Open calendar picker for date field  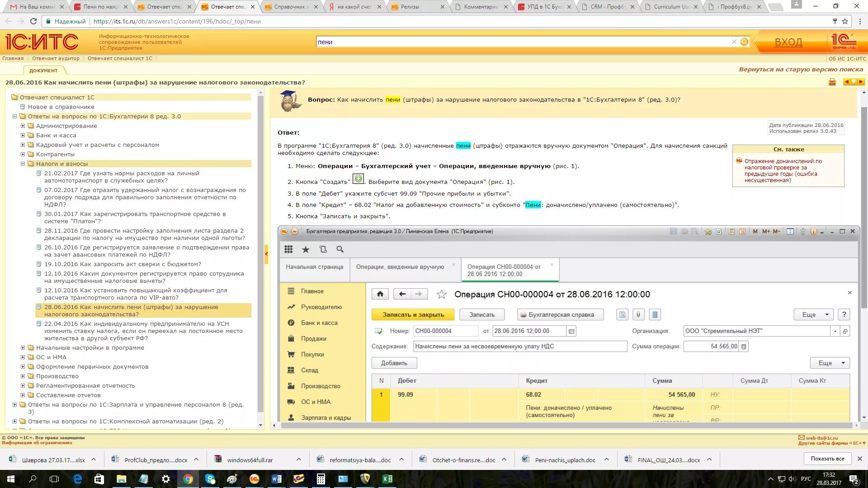[x=571, y=331]
